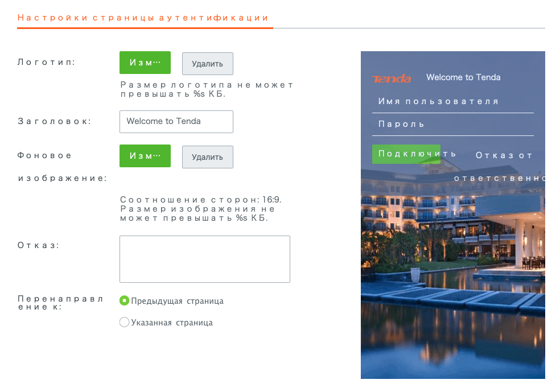Click the hotel background image in preview
Viewport: 560px width, 392px height.
(x=452, y=284)
